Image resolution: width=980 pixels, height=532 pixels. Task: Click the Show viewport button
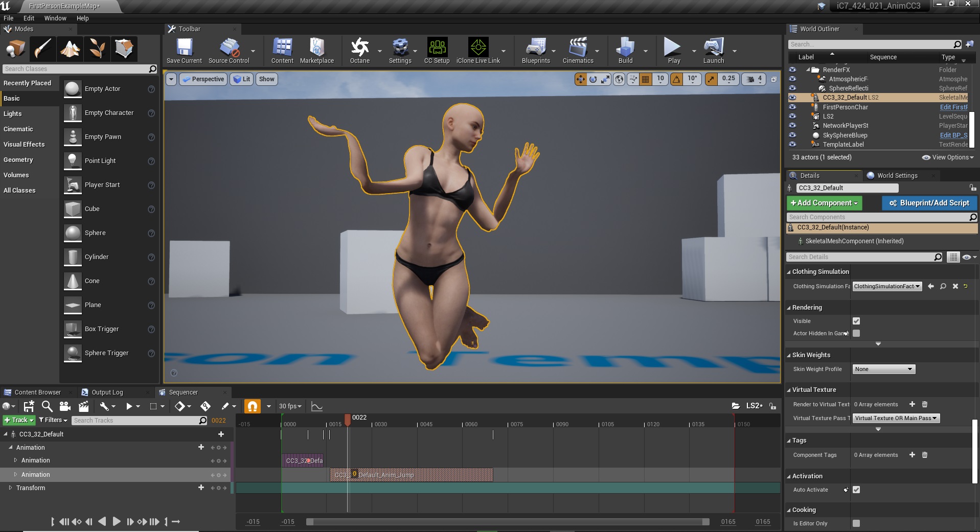click(x=267, y=79)
